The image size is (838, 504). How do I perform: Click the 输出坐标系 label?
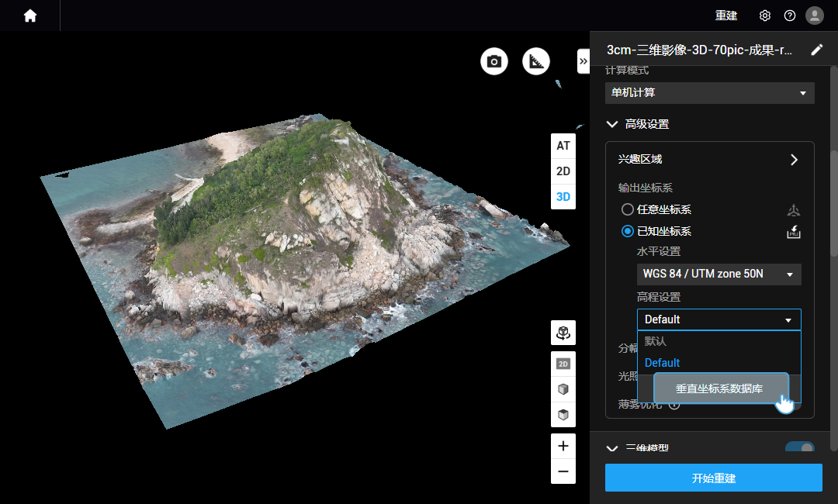pyautogui.click(x=645, y=188)
